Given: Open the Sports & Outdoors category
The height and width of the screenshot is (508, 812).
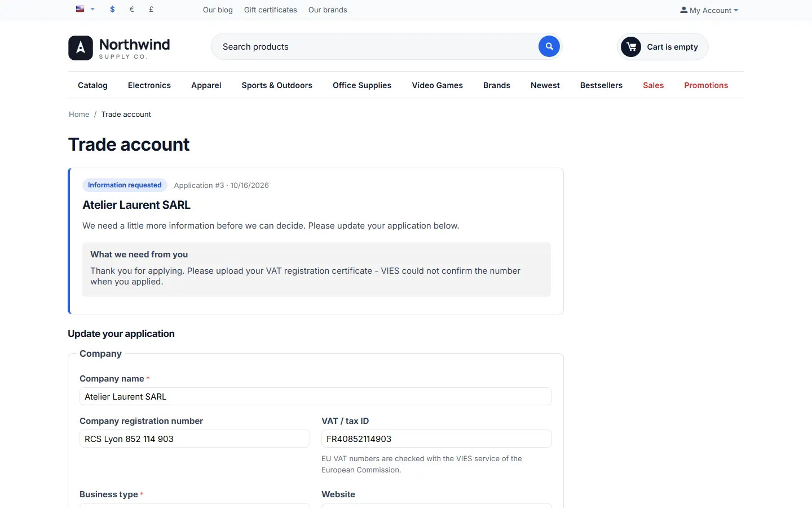Looking at the screenshot, I should [x=277, y=85].
